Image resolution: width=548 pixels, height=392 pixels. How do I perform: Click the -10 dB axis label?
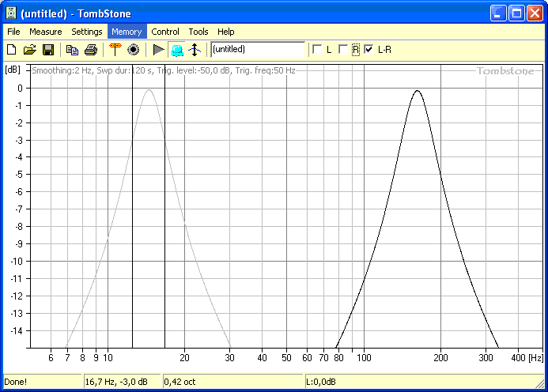15,262
